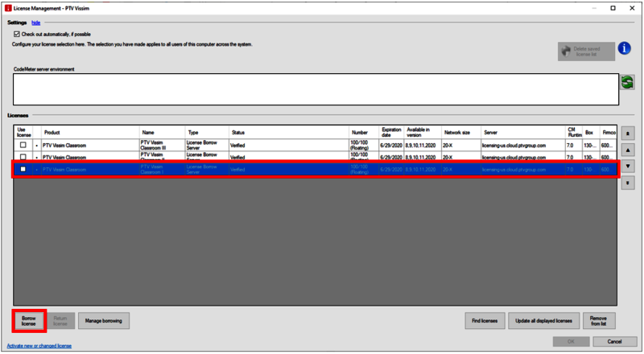Move selected license to top of list
644x354 pixels.
point(628,133)
